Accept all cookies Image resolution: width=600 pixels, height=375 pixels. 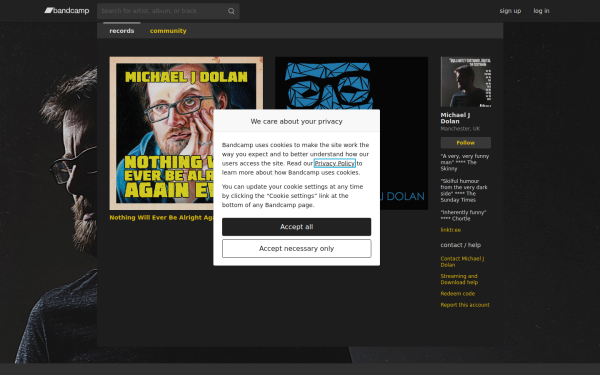tap(297, 227)
